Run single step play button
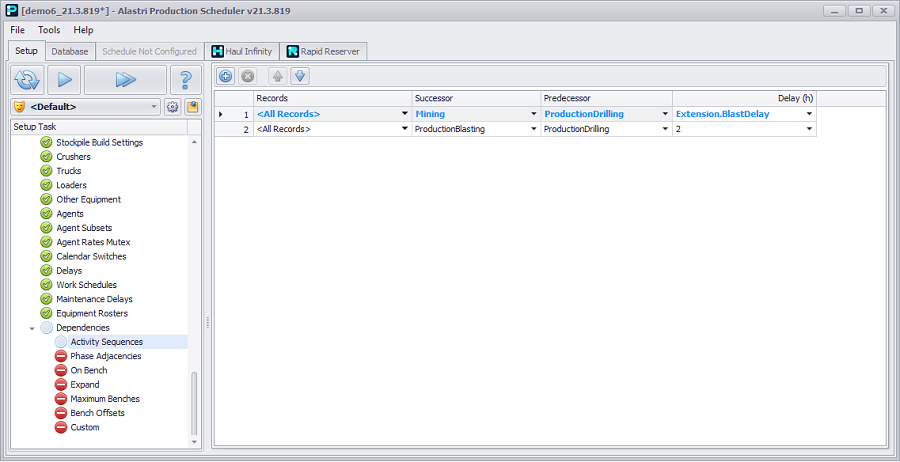The width and height of the screenshot is (900, 462). (64, 80)
